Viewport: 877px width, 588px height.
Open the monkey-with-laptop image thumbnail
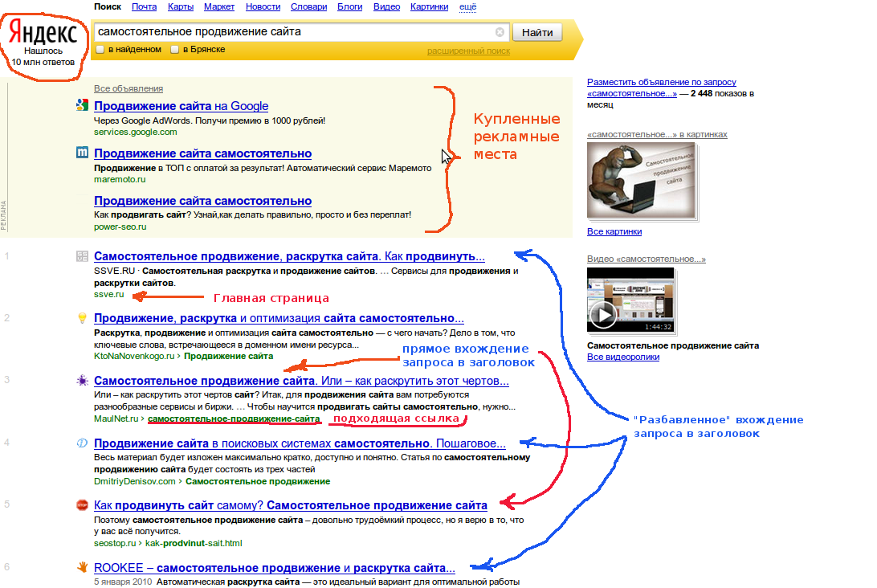click(x=641, y=180)
